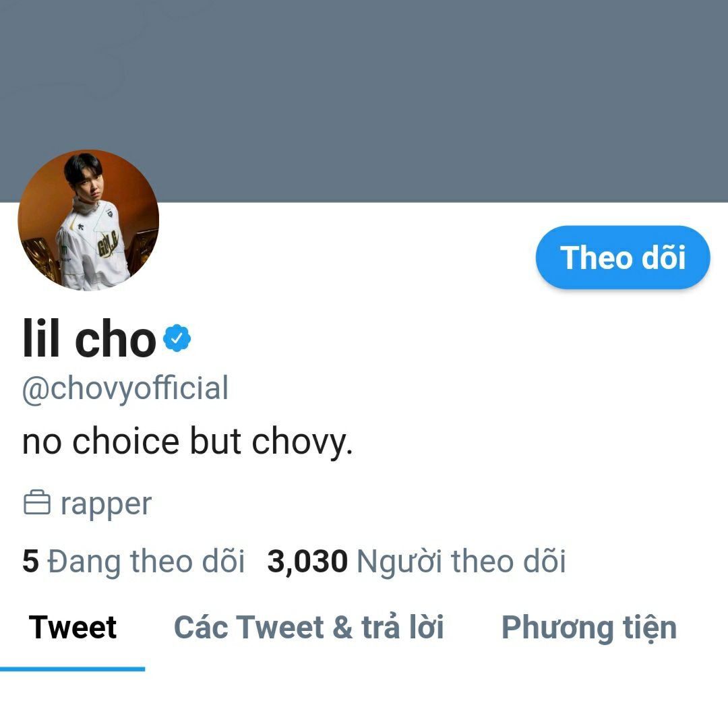This screenshot has width=728, height=728.
Task: Click the bio text no choice but chovy.
Action: [187, 442]
